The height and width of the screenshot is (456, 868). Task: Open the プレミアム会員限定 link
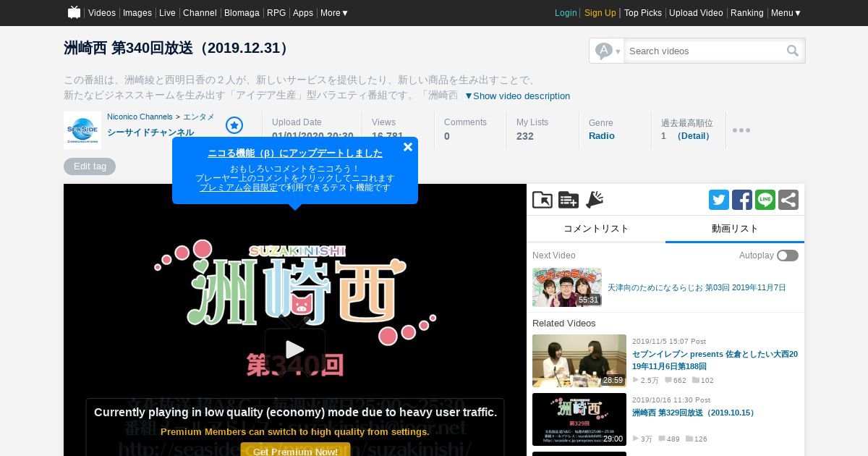(x=239, y=187)
